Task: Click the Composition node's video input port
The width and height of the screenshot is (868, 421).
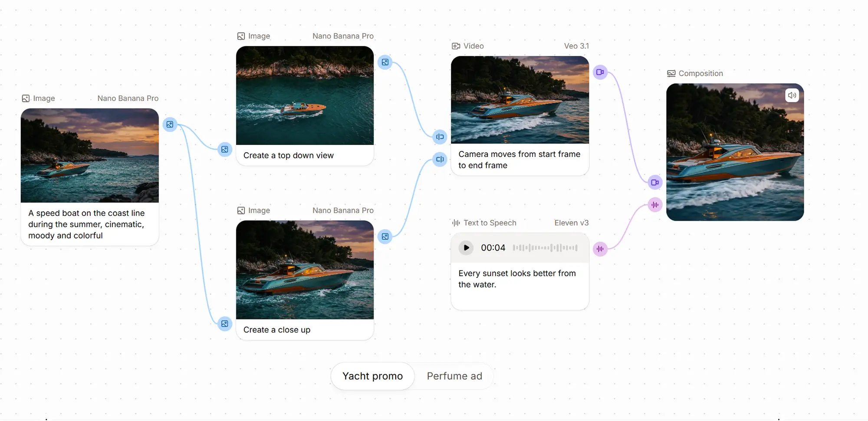Action: pos(655,183)
